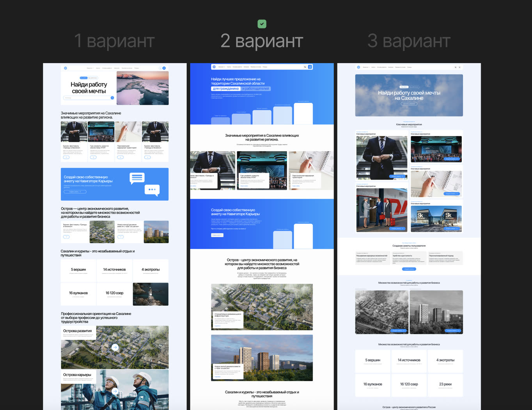Select the '1 вариант' heading
This screenshot has width=532, height=410.
(x=115, y=41)
